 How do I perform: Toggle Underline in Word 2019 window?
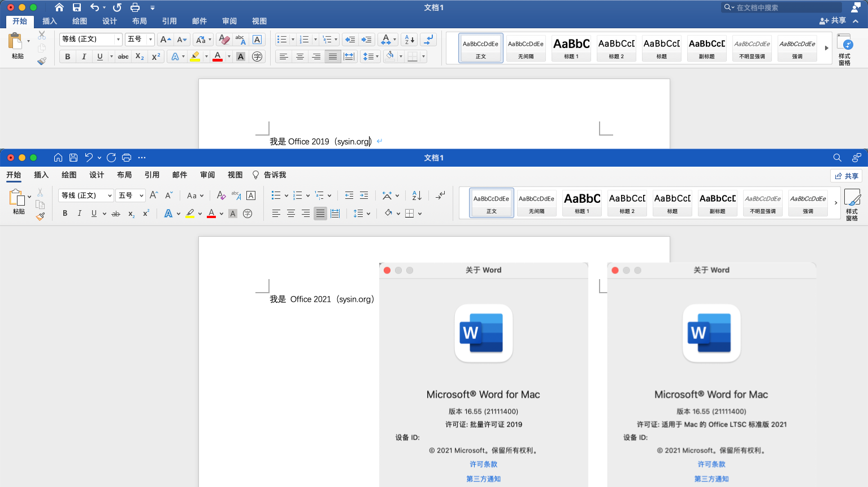pos(100,56)
